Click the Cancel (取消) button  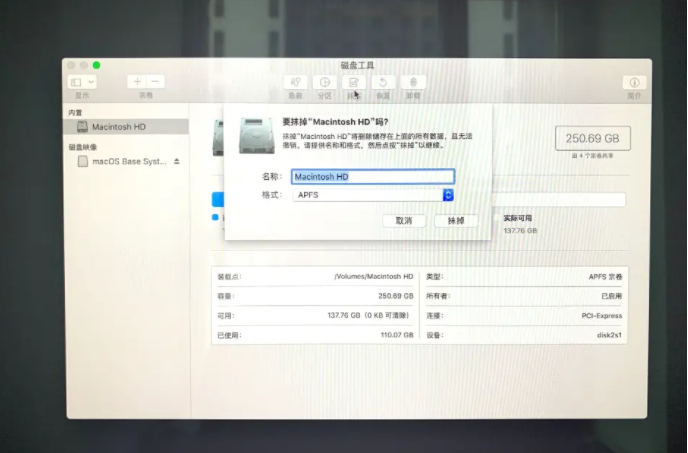click(404, 220)
